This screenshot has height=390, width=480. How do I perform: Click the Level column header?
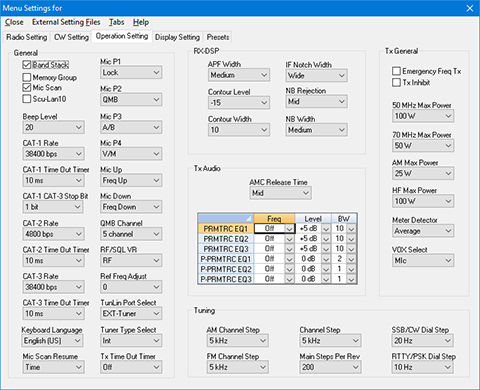[313, 219]
